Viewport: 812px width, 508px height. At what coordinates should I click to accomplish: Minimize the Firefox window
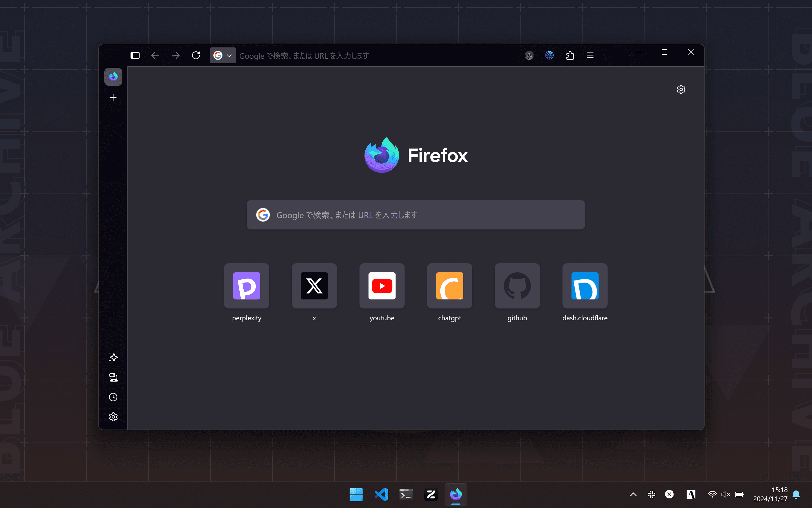point(639,52)
